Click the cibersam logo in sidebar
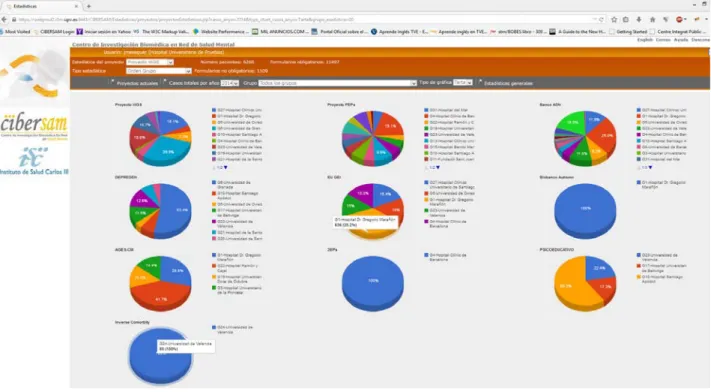 click(34, 126)
